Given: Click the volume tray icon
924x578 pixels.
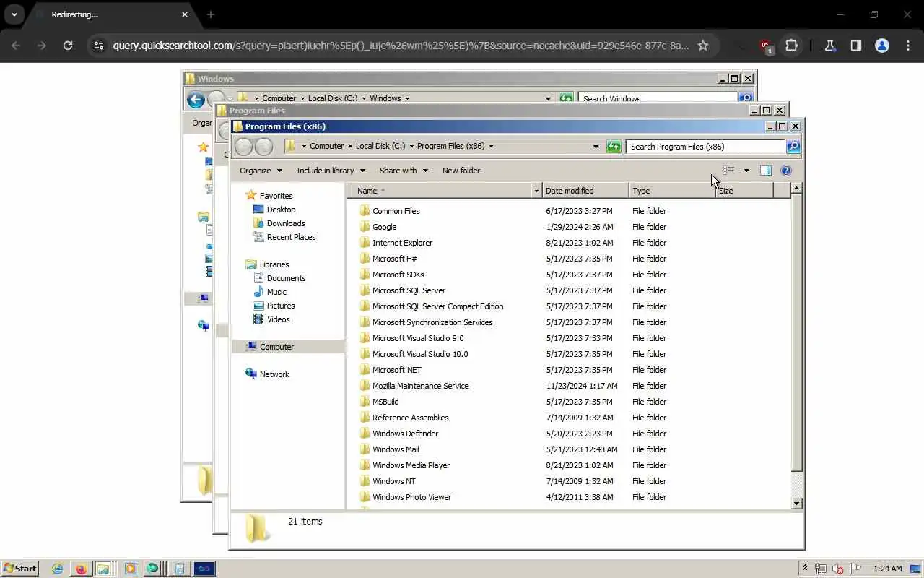Looking at the screenshot, I should 838,569.
